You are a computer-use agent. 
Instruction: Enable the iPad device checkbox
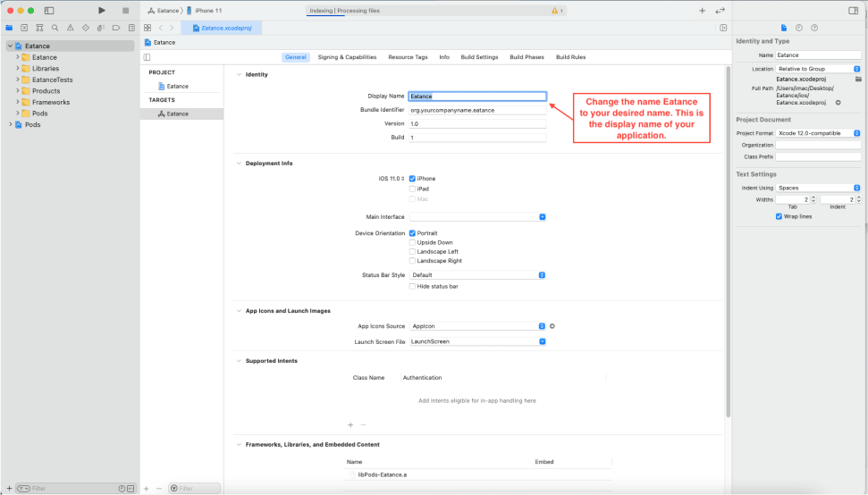[x=412, y=189]
